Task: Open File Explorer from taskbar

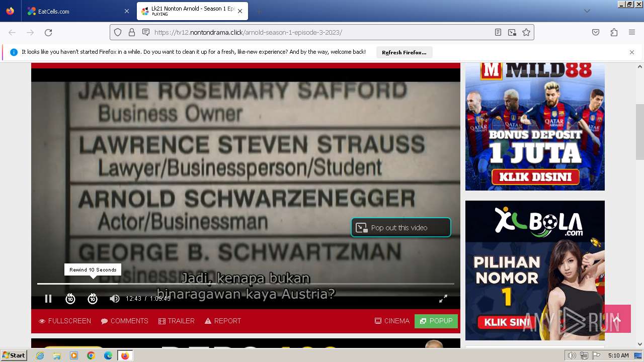Action: (x=57, y=355)
